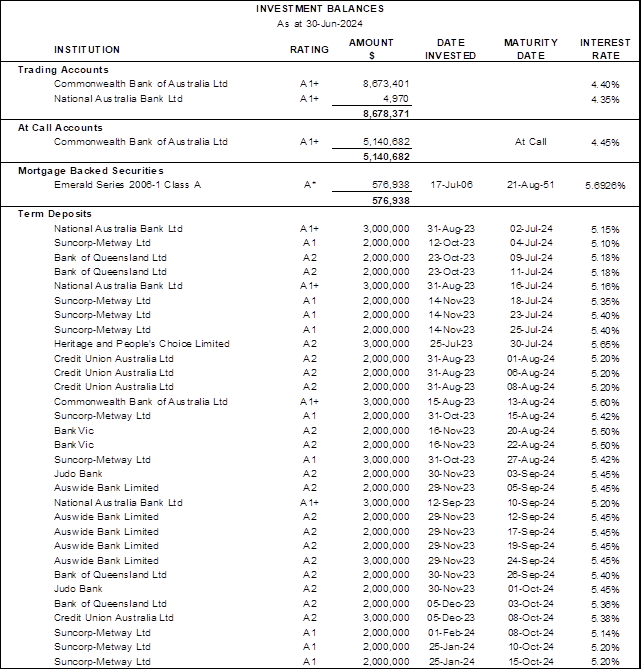
Task: Click the At Call Accounts section heading
Action: click(x=60, y=128)
